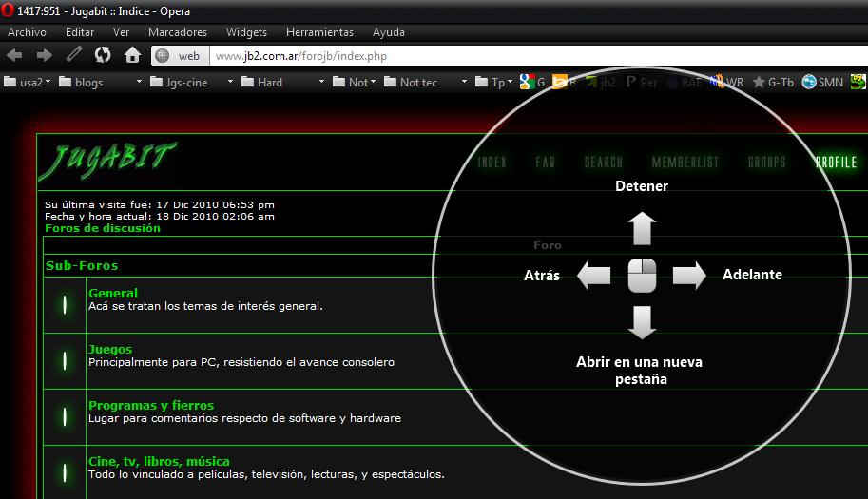Click the wand (pencil) icon in the toolbar
Screen dimensions: 868x499
(x=73, y=54)
